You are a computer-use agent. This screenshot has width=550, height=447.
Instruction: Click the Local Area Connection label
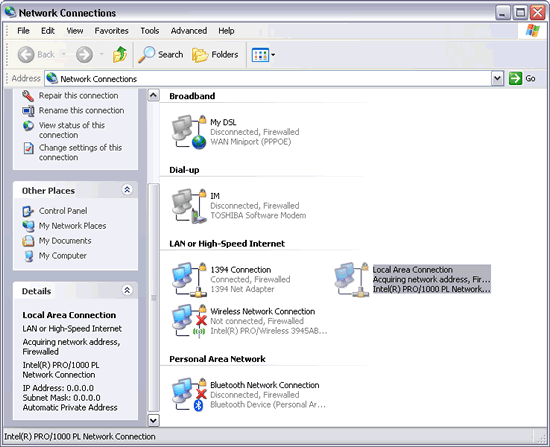pyautogui.click(x=412, y=269)
